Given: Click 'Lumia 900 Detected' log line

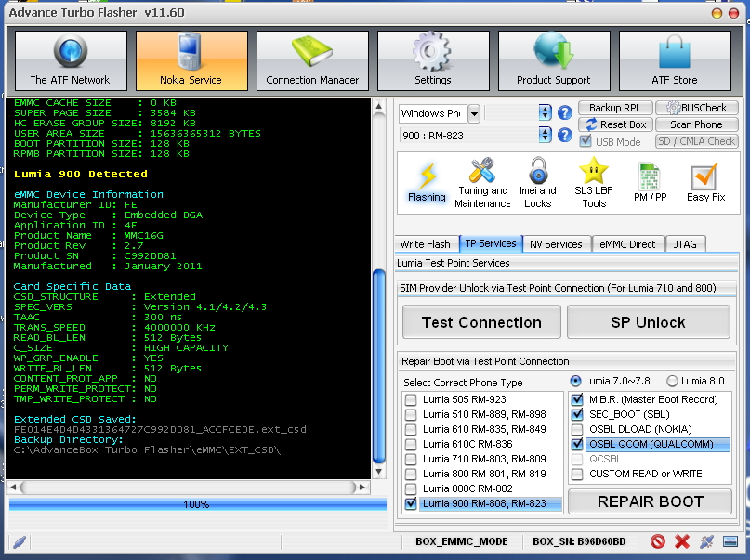Looking at the screenshot, I should pyautogui.click(x=80, y=174).
